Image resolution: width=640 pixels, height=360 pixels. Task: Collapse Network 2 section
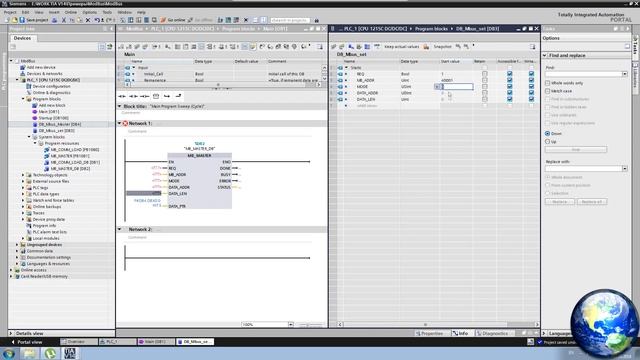click(x=120, y=229)
